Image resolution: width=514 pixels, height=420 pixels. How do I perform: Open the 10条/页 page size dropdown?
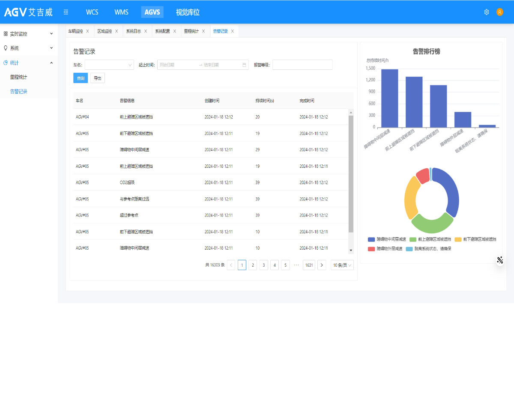pos(342,265)
